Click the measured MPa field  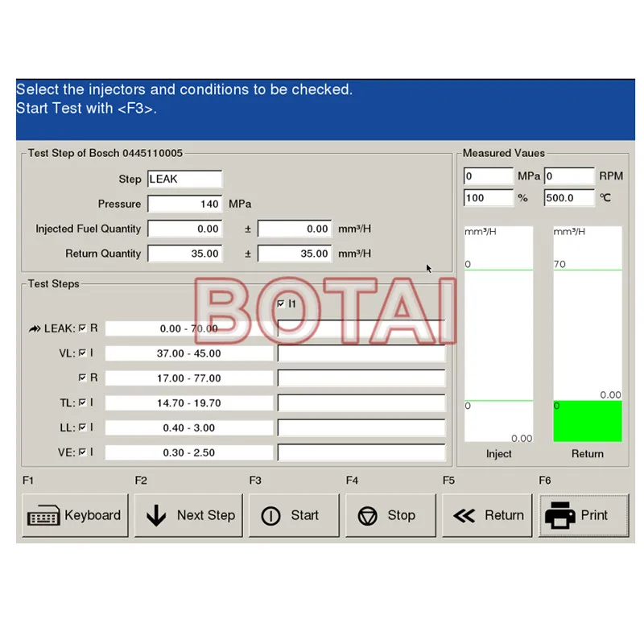tap(489, 175)
